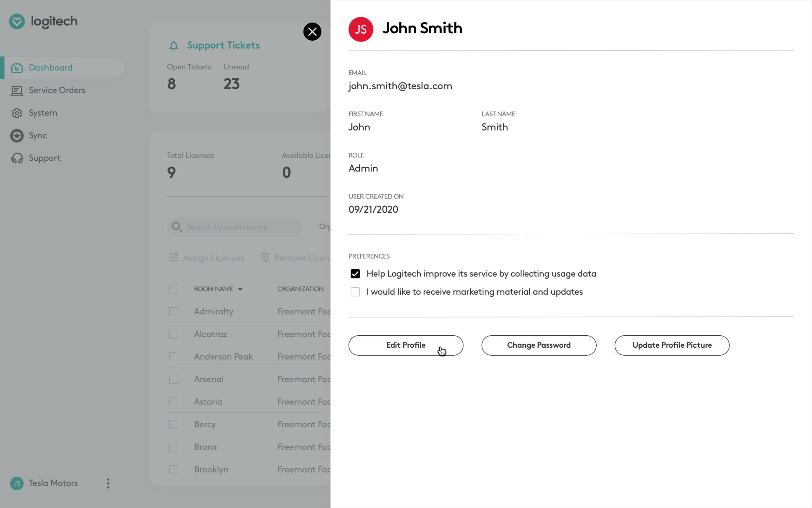Check the Alcatraz room checkbox
Viewport: 812px width, 508px height.
(174, 334)
